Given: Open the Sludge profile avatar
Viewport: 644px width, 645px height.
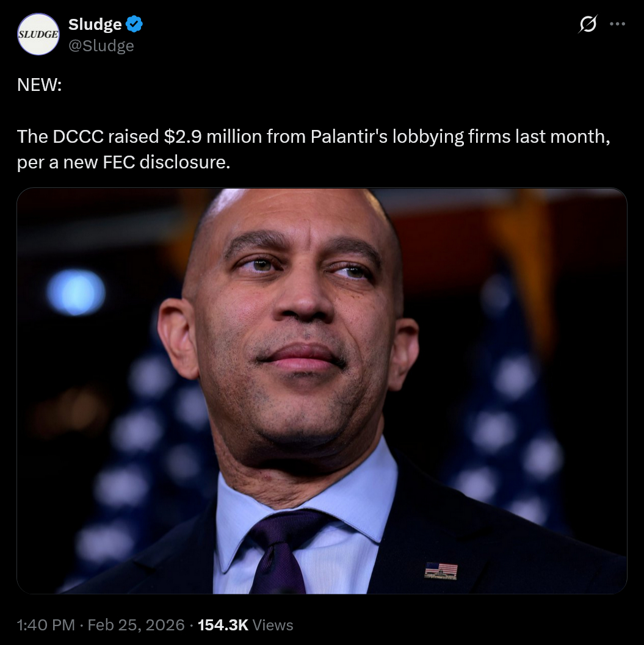Looking at the screenshot, I should coord(38,34).
